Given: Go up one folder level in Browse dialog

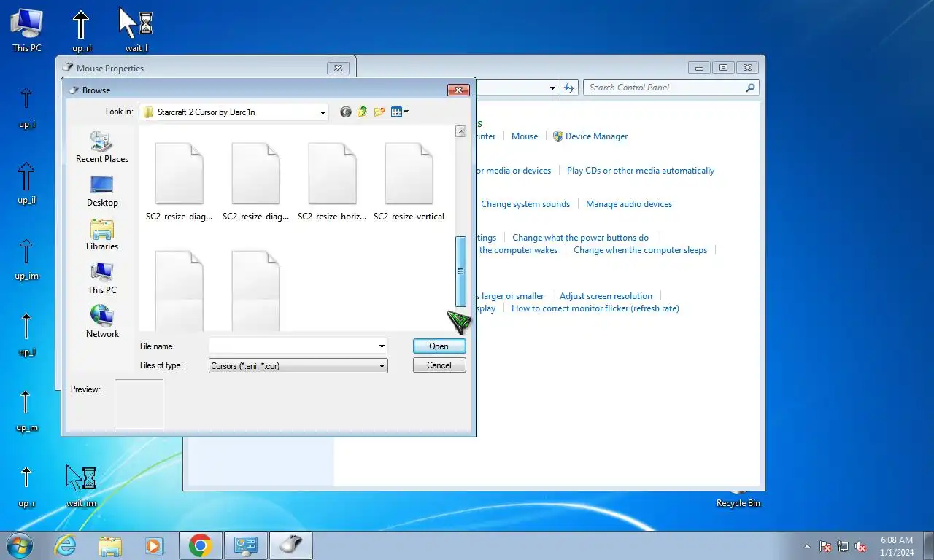Looking at the screenshot, I should click(363, 112).
